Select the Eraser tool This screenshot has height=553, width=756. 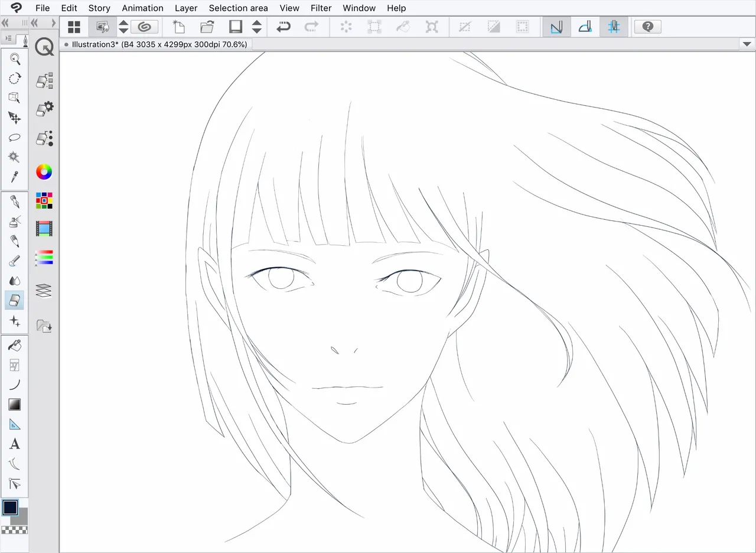(15, 300)
